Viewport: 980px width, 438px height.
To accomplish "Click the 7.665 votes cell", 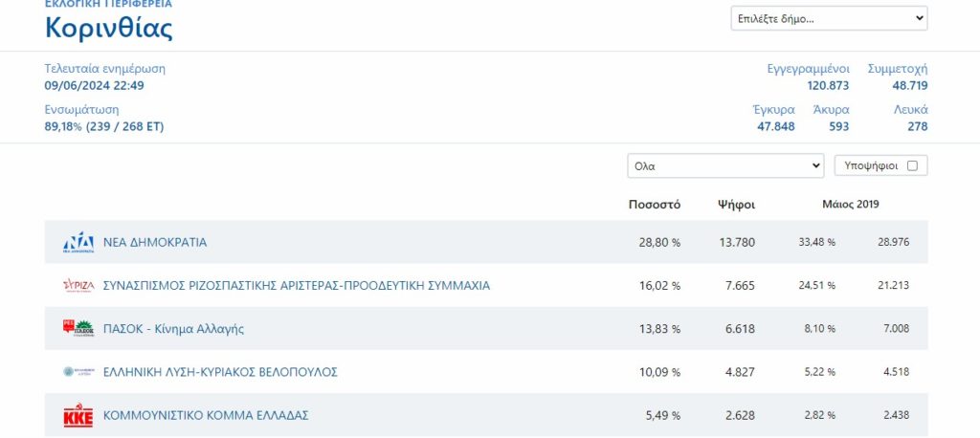I will 740,286.
